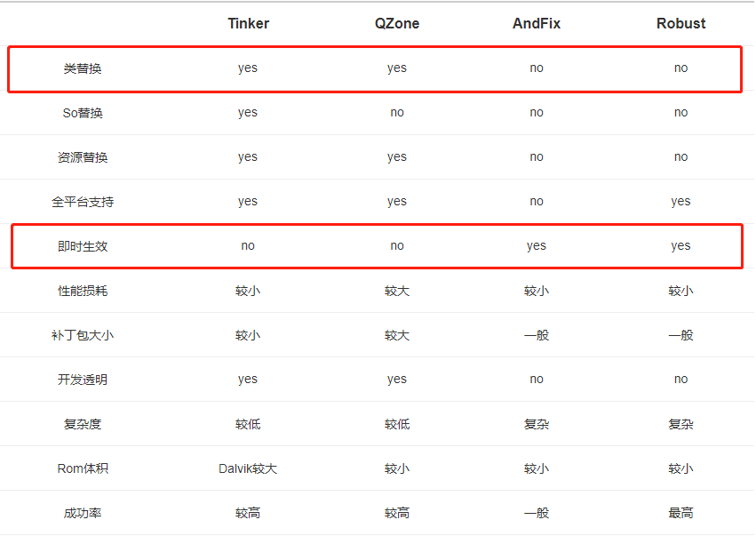
Task: Click the Tinker column header
Action: point(248,24)
